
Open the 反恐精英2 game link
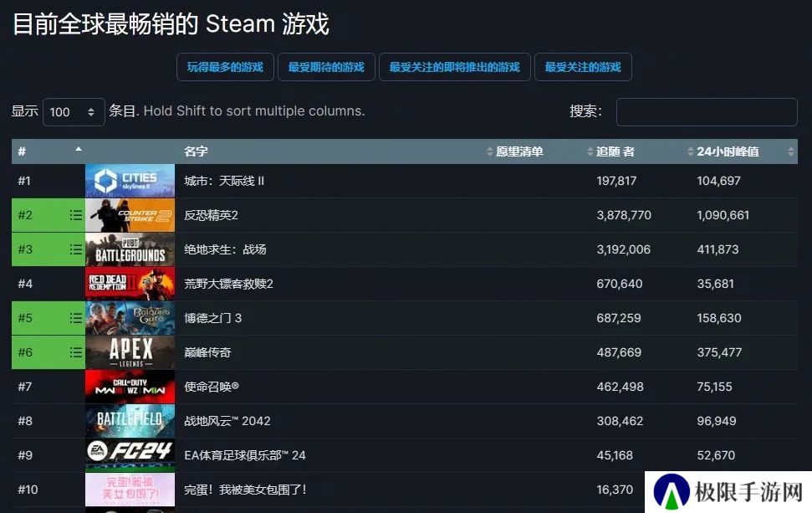point(212,215)
